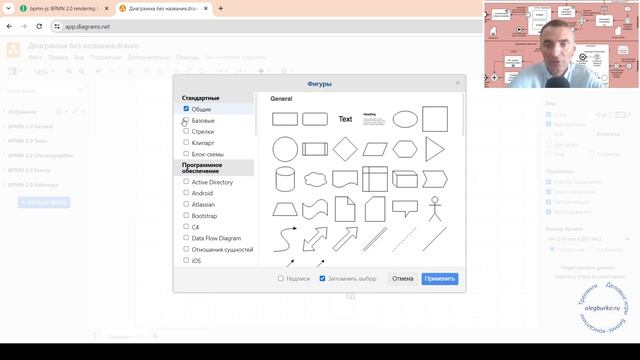Select the tape wave shape
The width and height of the screenshot is (640, 360).
tap(315, 209)
